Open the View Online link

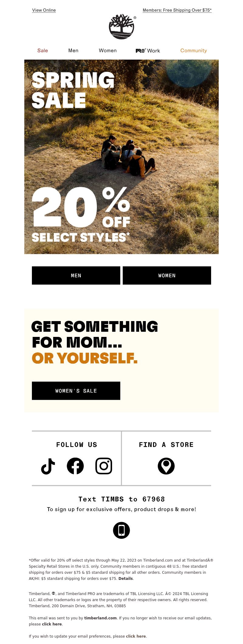44,10
